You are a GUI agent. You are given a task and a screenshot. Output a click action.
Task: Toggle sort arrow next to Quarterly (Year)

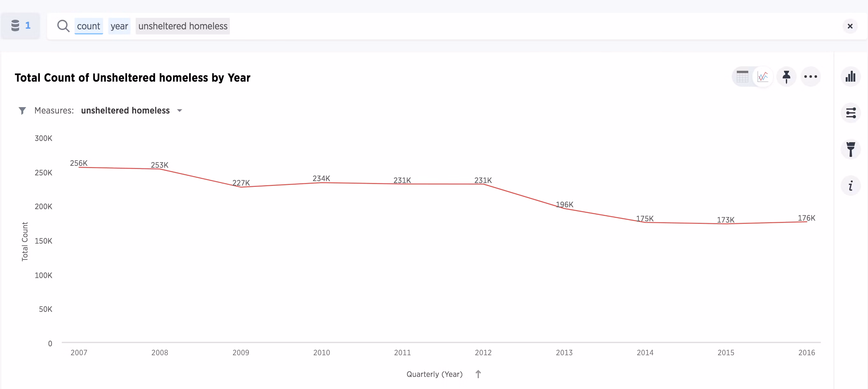pos(478,374)
